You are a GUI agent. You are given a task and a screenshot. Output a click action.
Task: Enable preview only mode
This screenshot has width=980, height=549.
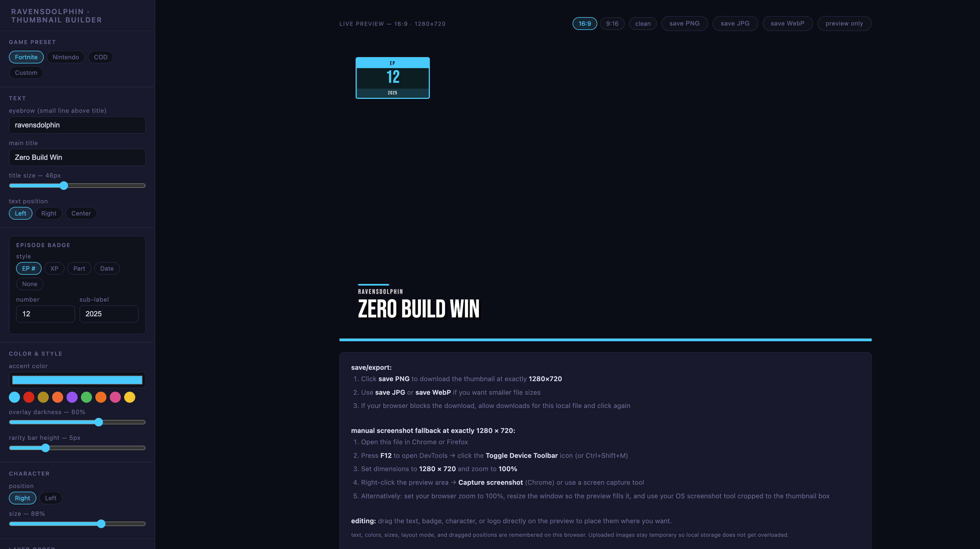pos(844,24)
